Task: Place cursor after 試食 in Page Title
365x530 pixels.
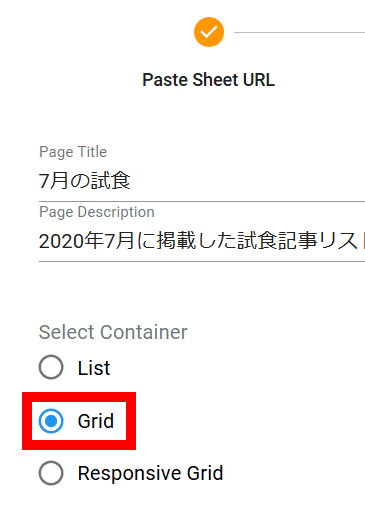Action: point(131,180)
